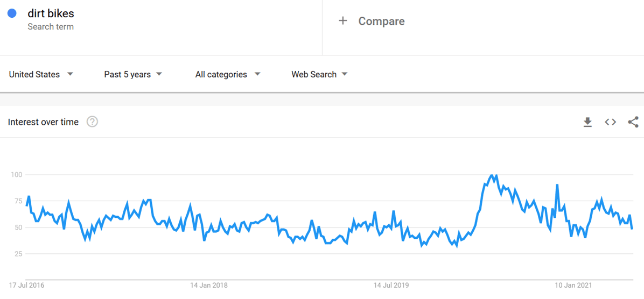Screen dimensions: 644x299
Task: Edit the dirt bikes search term
Action: (x=51, y=13)
